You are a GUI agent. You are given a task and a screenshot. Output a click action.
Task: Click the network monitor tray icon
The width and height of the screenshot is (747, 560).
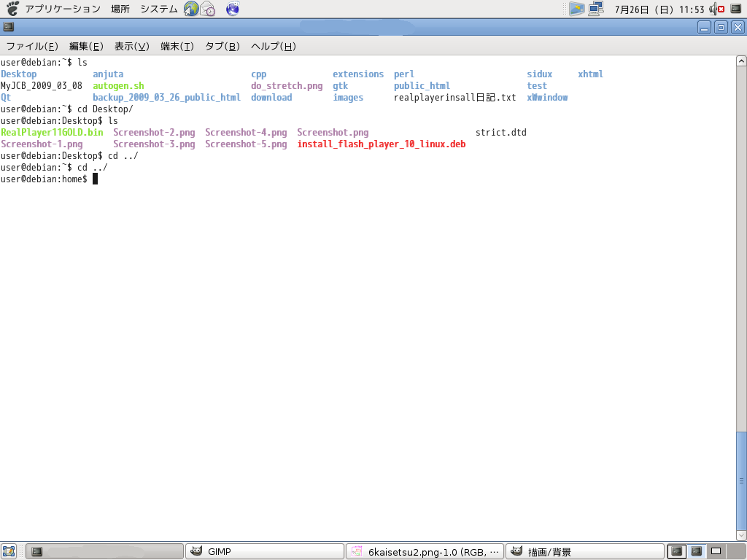[596, 9]
